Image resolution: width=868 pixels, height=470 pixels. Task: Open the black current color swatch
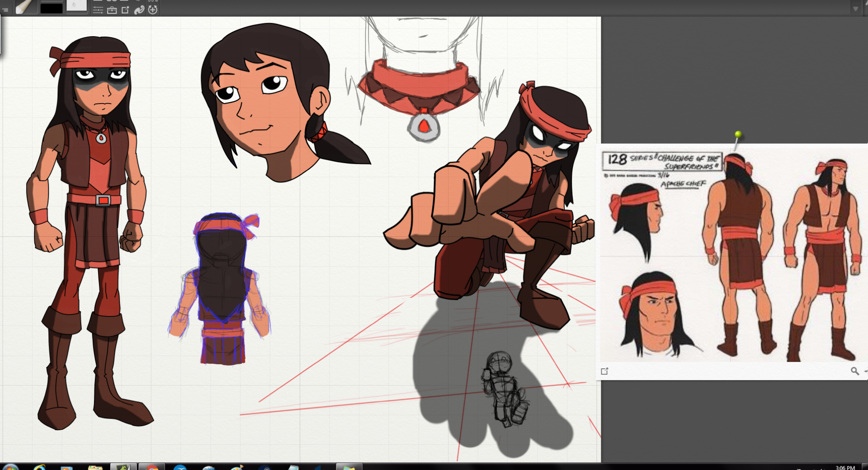(52, 8)
